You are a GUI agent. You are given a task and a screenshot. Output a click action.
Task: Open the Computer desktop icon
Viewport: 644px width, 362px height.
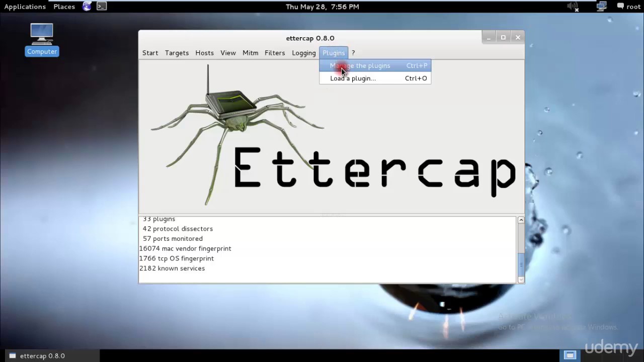42,39
